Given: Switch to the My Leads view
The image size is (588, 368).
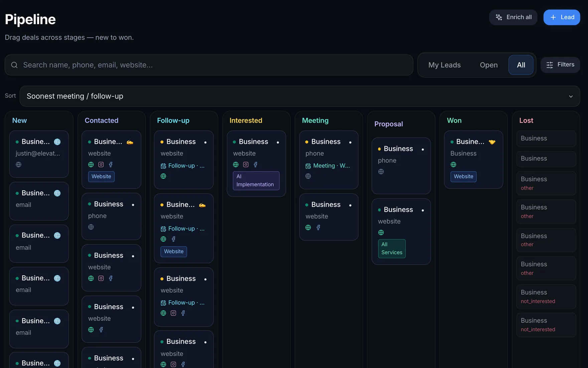Looking at the screenshot, I should [444, 65].
